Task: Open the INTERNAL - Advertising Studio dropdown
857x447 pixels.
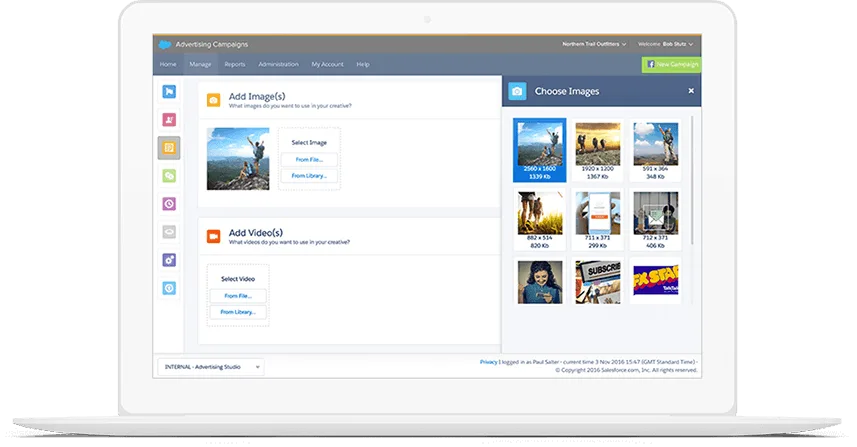Action: click(210, 367)
